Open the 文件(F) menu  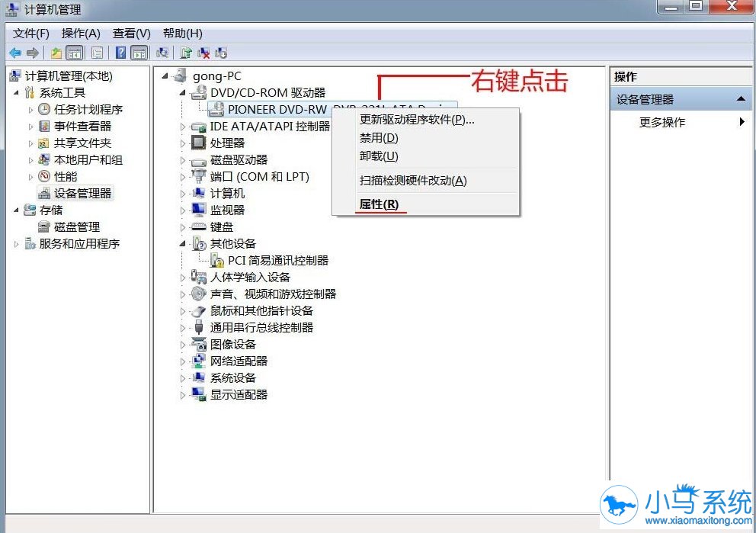30,34
